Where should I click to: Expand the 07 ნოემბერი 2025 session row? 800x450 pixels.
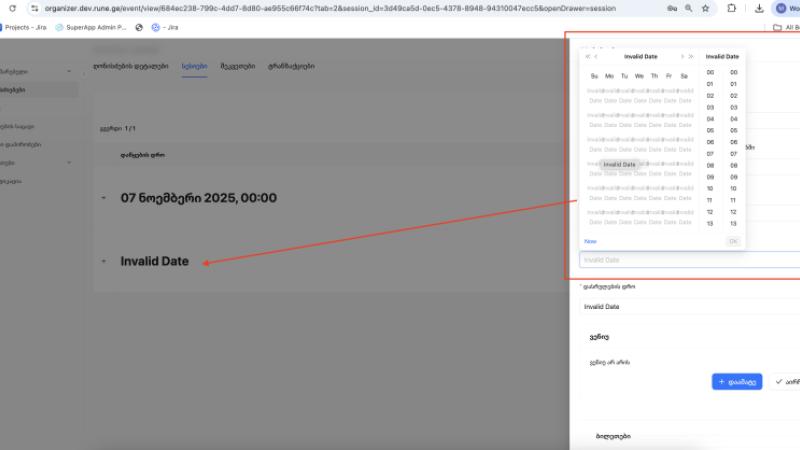103,198
